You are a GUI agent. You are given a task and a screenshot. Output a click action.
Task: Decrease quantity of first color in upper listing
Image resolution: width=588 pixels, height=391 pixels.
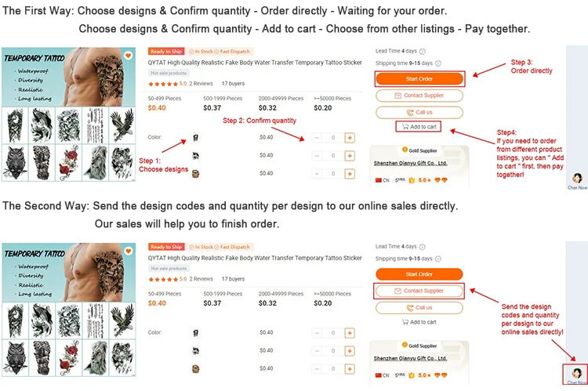(x=317, y=137)
